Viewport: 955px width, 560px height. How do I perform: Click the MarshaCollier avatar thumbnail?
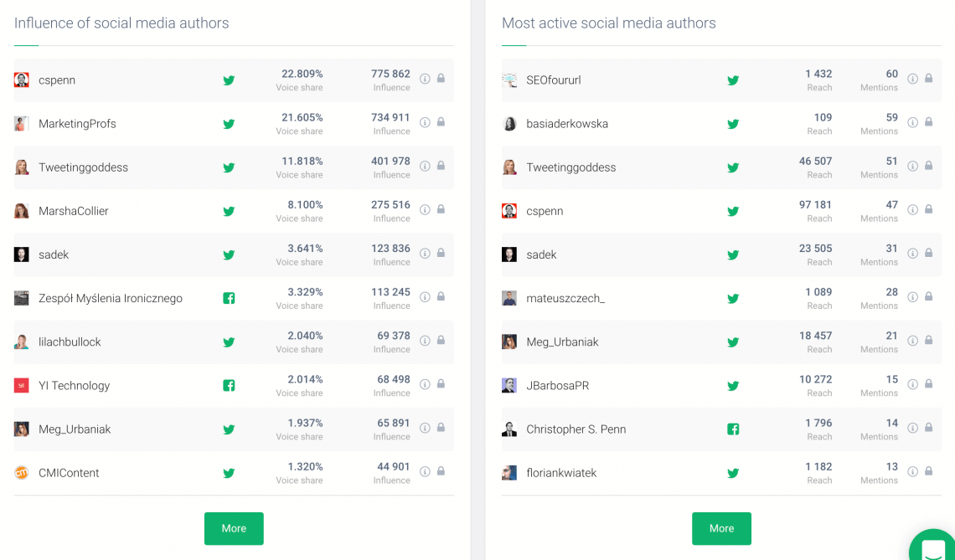21,211
